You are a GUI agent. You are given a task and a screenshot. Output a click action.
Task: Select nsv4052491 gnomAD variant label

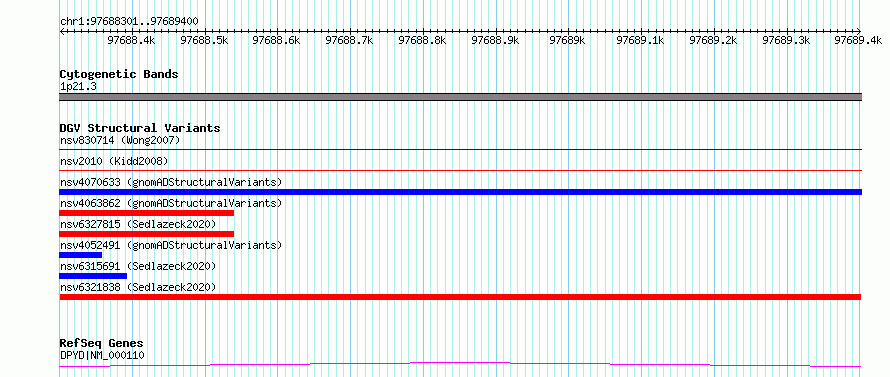coord(171,245)
